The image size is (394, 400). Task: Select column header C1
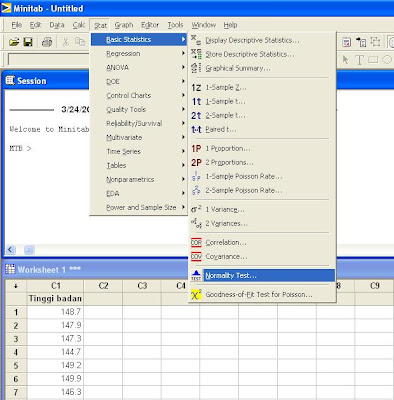55,286
